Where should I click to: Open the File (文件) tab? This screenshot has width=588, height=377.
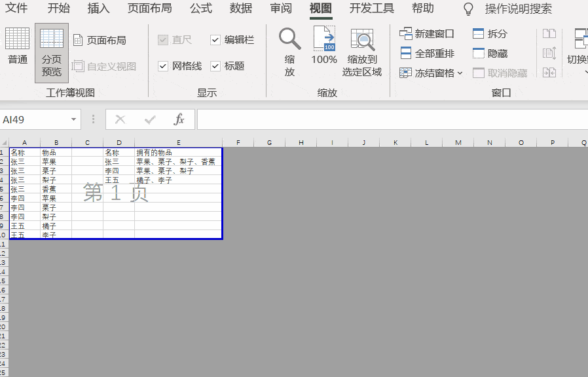(16, 9)
